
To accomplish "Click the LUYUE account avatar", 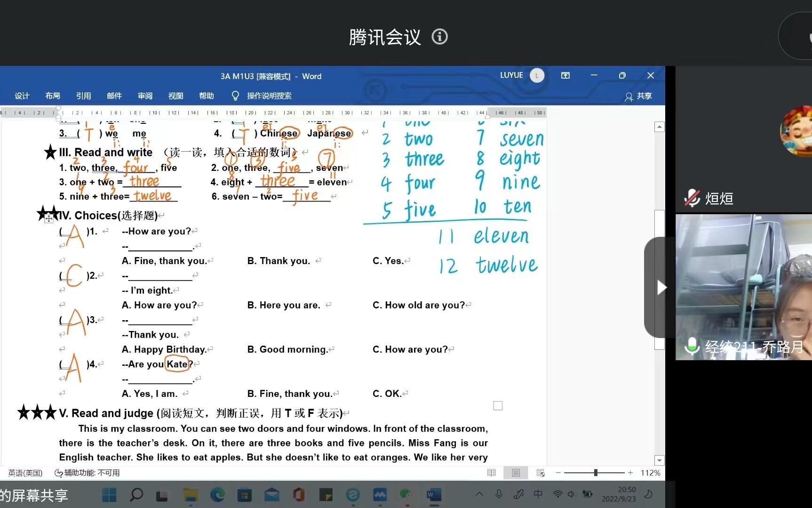I will tap(537, 75).
